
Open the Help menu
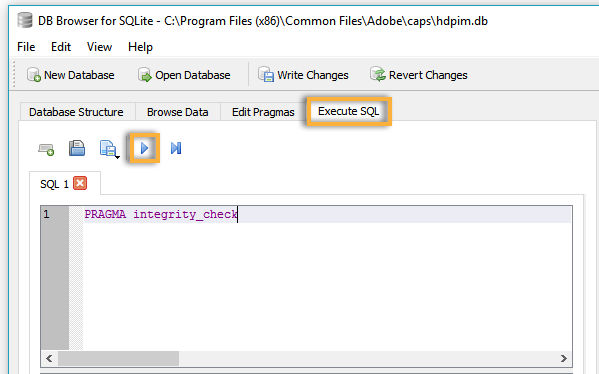click(140, 47)
